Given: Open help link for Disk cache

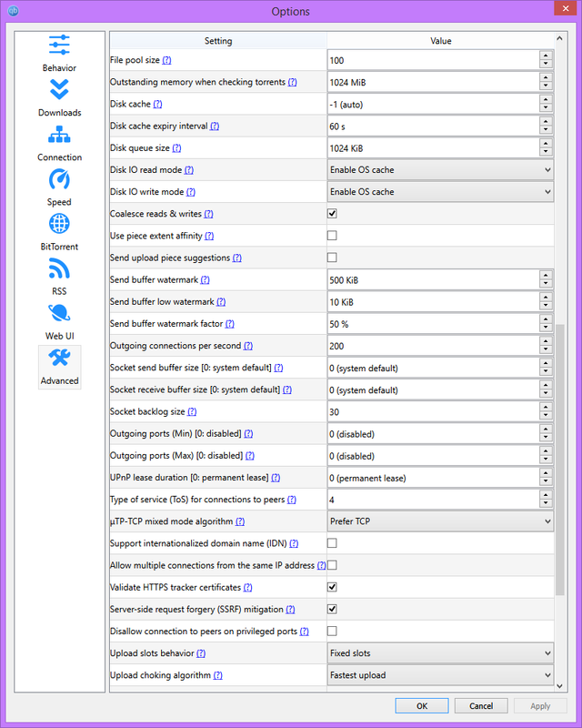Looking at the screenshot, I should point(157,104).
